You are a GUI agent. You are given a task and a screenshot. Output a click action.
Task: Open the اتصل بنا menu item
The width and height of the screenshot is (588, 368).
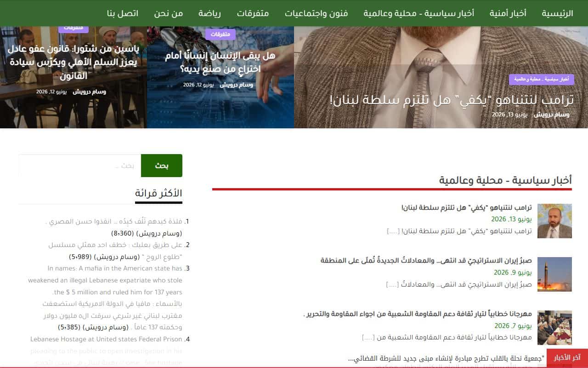click(x=122, y=13)
